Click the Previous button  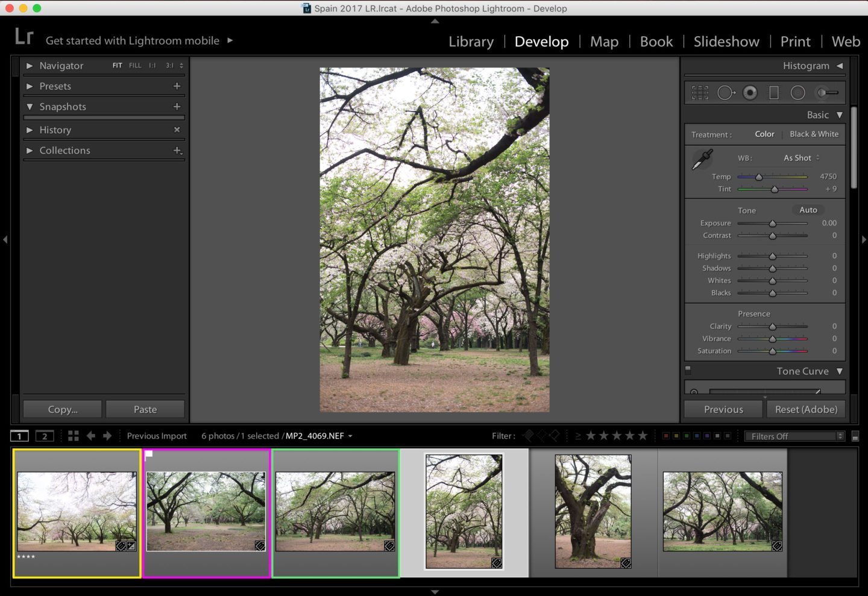[723, 409]
